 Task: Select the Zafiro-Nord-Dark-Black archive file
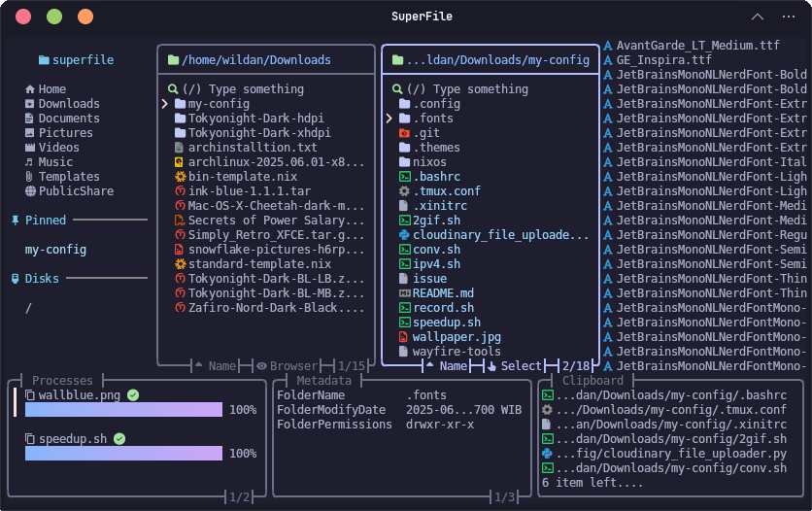point(269,308)
